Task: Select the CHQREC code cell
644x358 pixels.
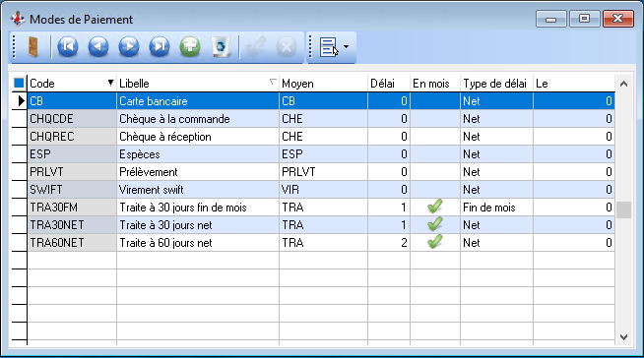Action: pos(72,137)
